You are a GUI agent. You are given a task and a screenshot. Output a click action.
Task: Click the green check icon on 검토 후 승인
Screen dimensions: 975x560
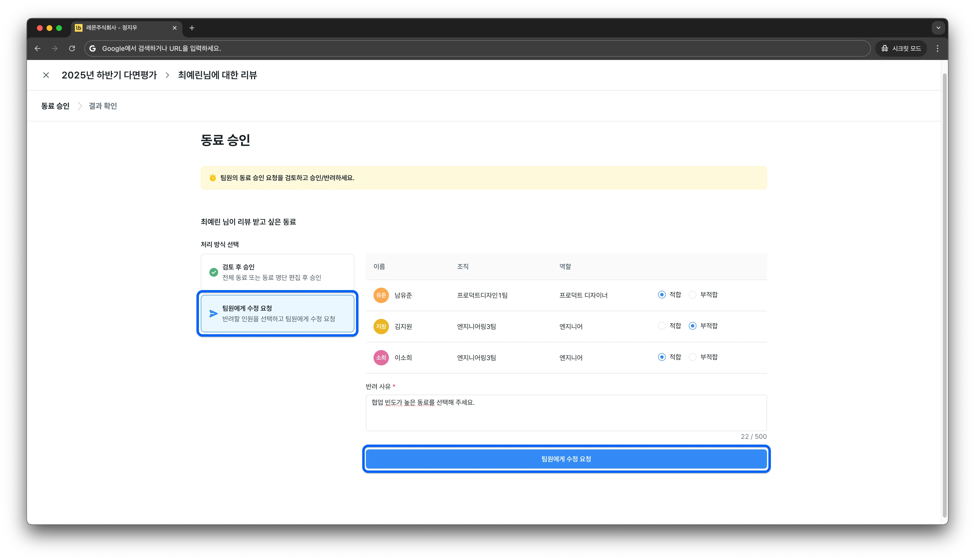pyautogui.click(x=213, y=272)
